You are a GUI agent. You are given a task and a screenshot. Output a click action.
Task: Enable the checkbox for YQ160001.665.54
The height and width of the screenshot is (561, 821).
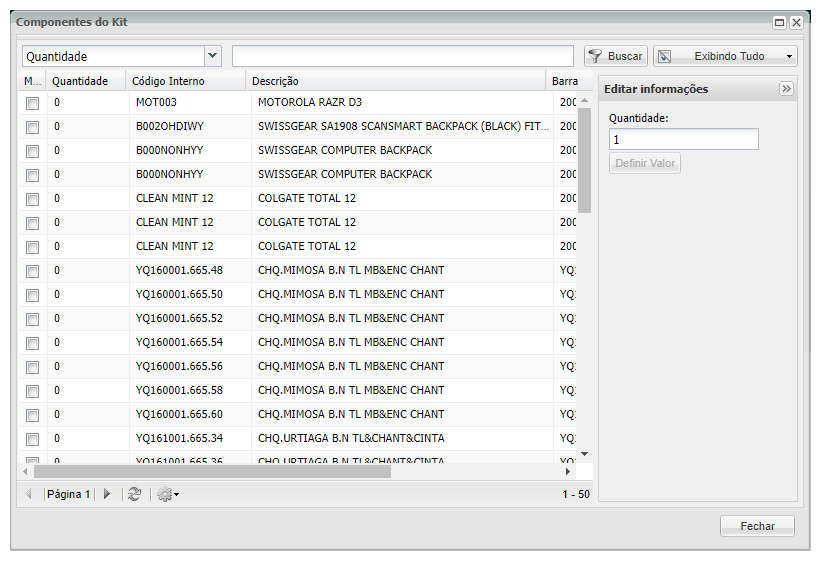point(32,344)
